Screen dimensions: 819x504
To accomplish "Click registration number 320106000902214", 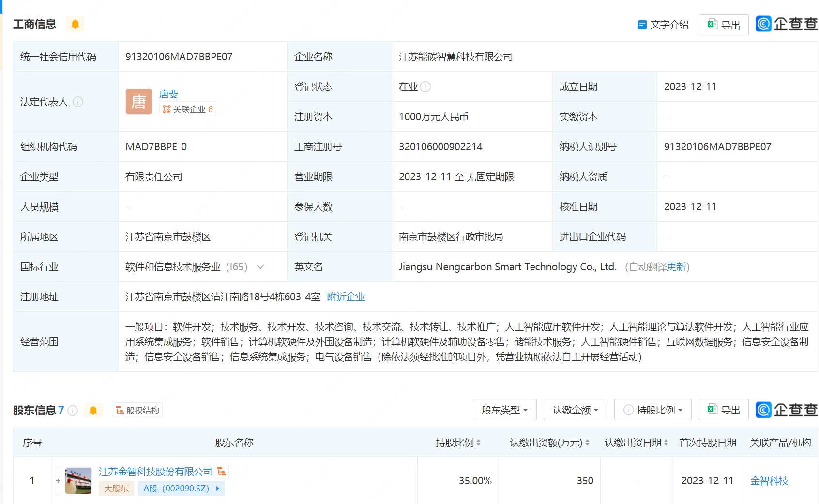I will [440, 147].
